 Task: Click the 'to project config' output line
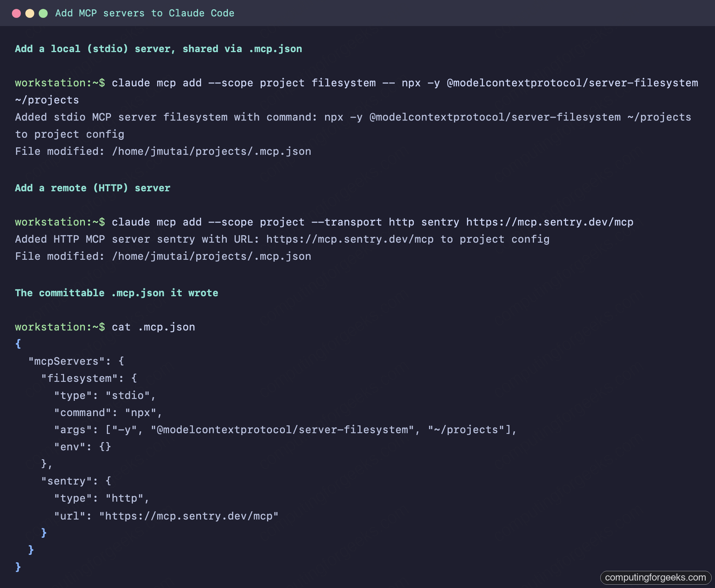click(70, 134)
